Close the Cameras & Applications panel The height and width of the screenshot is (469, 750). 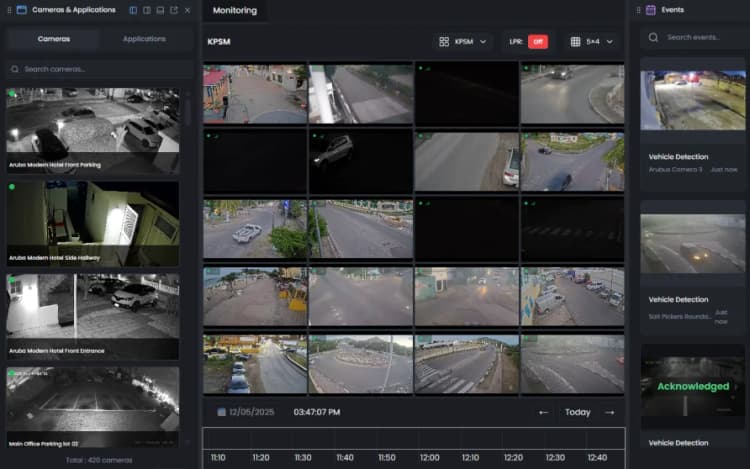pyautogui.click(x=188, y=10)
